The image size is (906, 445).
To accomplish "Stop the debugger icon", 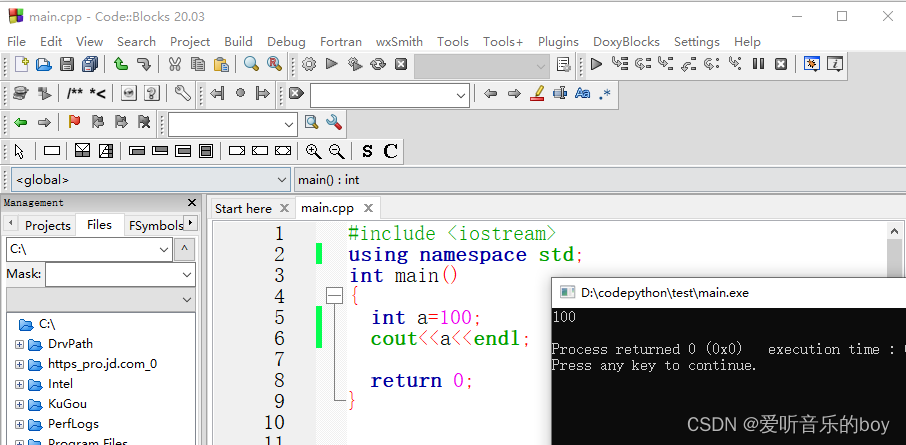I will click(781, 64).
